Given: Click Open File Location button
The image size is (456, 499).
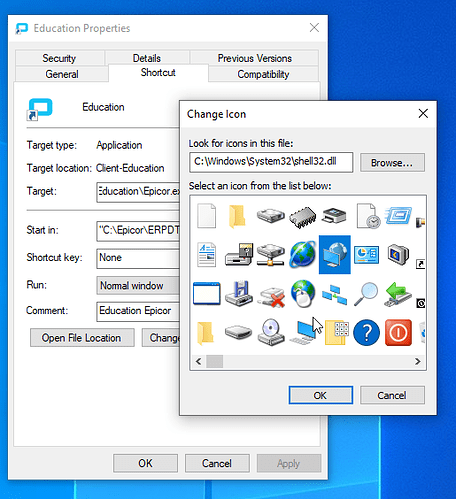Looking at the screenshot, I should [x=82, y=338].
